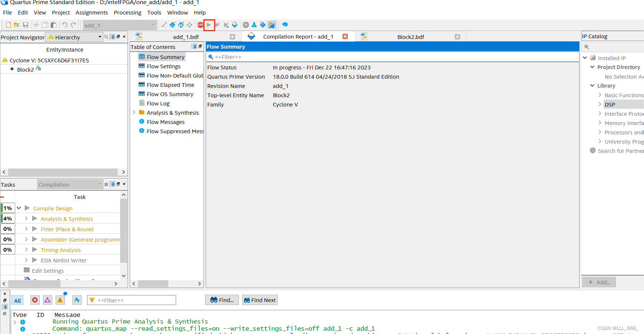644x334 pixels.
Task: Start Compilation with the play icon
Action: tap(209, 25)
